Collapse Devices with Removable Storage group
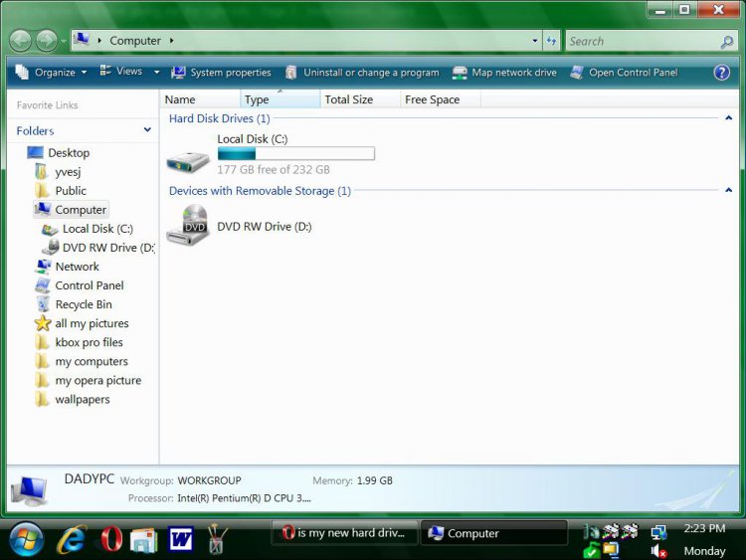The width and height of the screenshot is (746, 560). (728, 190)
